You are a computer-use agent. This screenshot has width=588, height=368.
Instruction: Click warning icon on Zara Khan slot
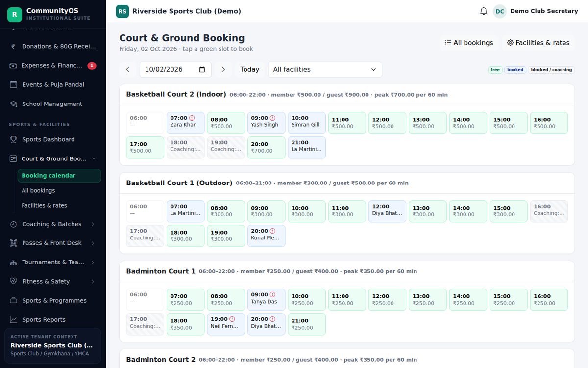[x=192, y=118]
